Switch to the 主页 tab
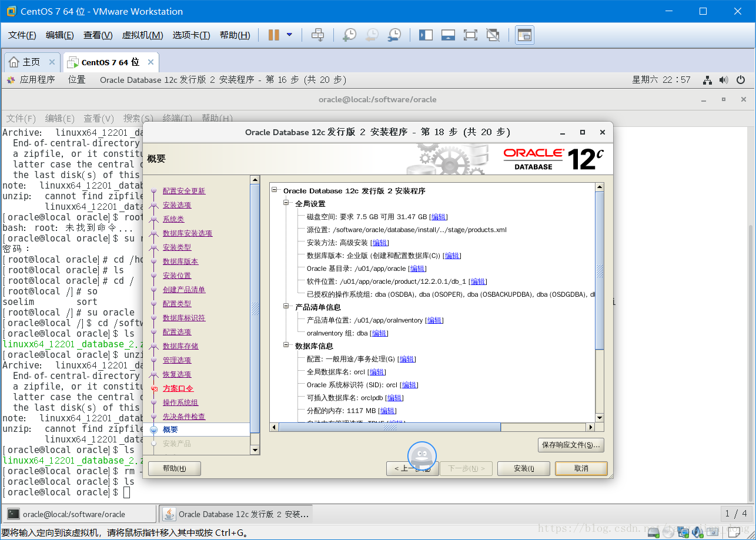The width and height of the screenshot is (756, 540). tap(31, 62)
